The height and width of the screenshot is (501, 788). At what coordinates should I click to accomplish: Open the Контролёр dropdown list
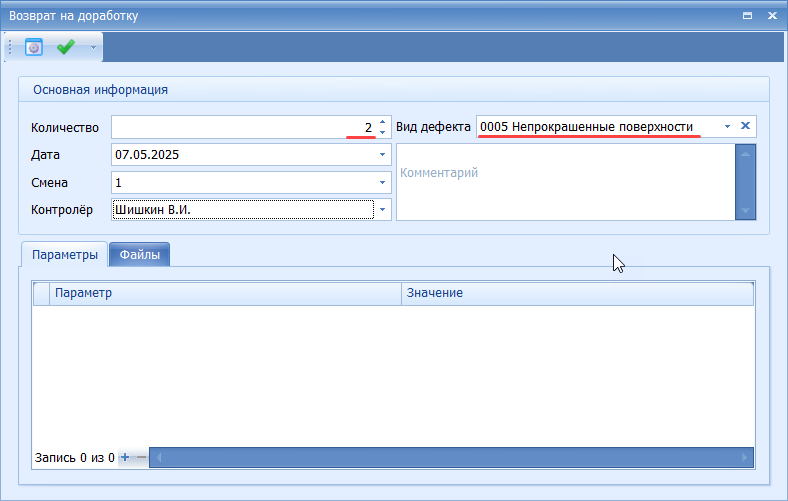pyautogui.click(x=382, y=210)
